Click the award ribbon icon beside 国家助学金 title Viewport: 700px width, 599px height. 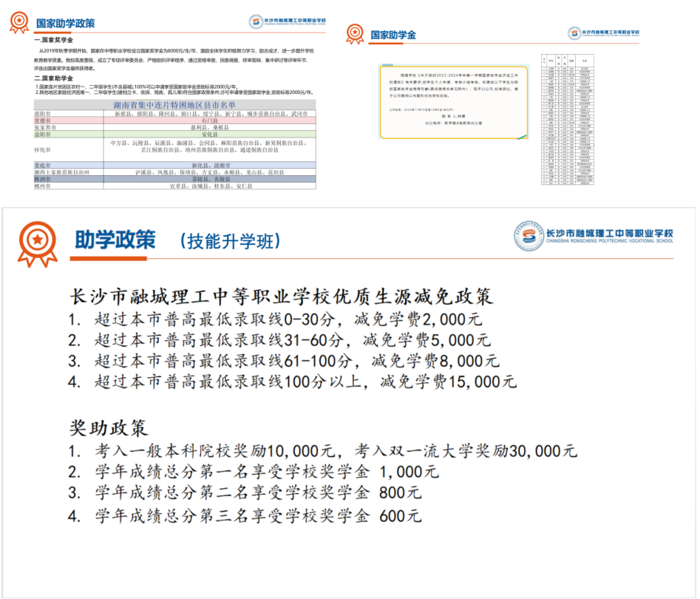point(355,34)
